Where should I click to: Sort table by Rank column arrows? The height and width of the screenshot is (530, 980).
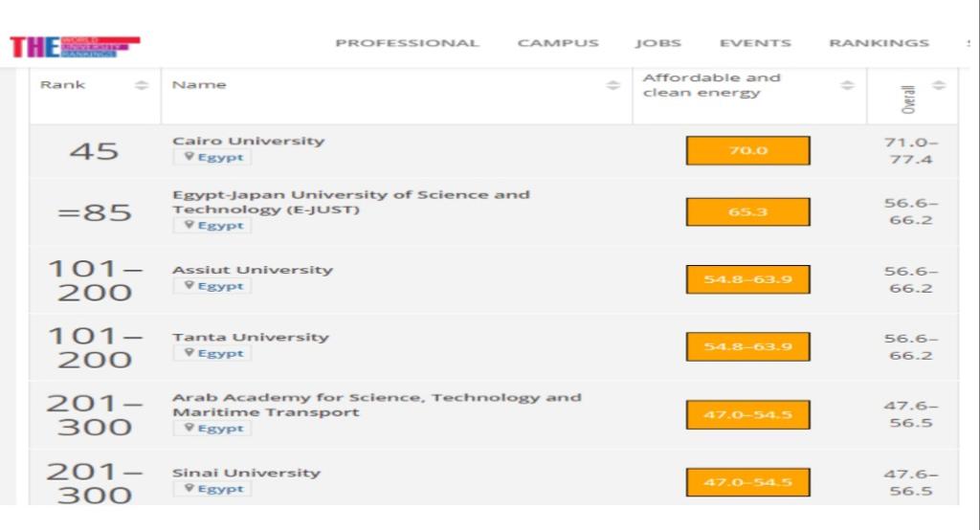click(142, 86)
